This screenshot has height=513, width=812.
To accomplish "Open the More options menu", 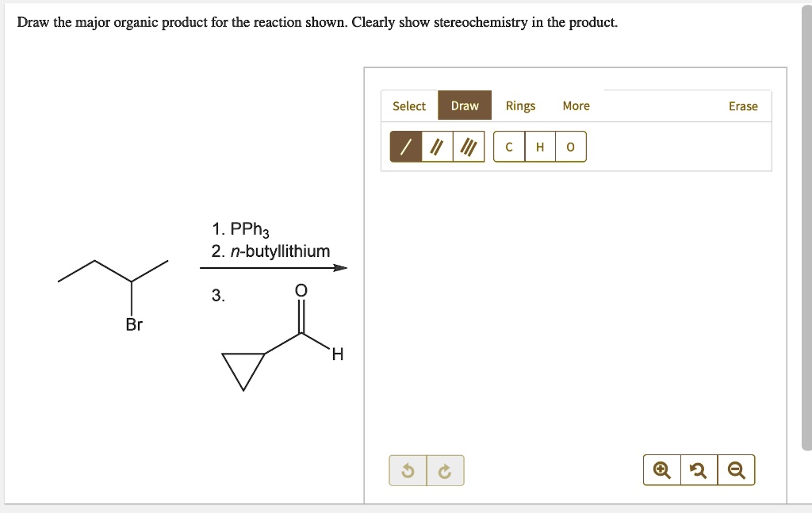I will (576, 105).
